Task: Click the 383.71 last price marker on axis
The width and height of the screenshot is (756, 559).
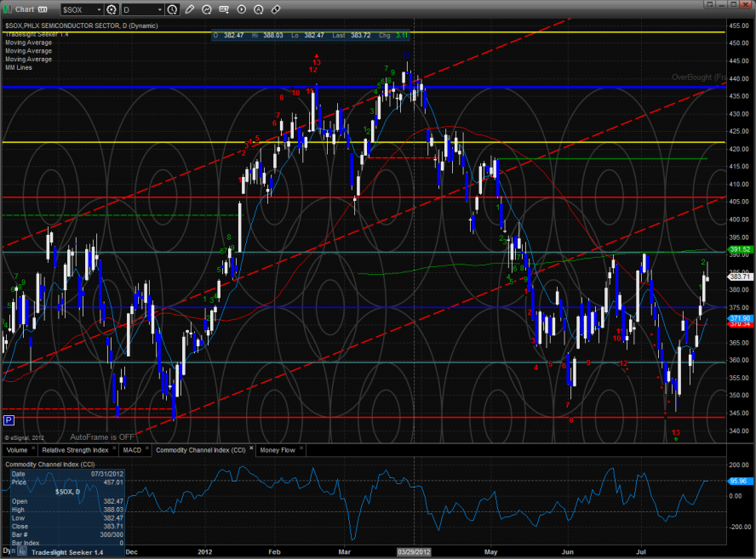Action: click(x=740, y=277)
